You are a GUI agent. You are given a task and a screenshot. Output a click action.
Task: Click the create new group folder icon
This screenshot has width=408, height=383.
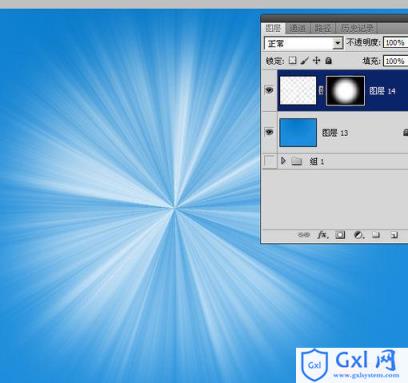tap(376, 235)
